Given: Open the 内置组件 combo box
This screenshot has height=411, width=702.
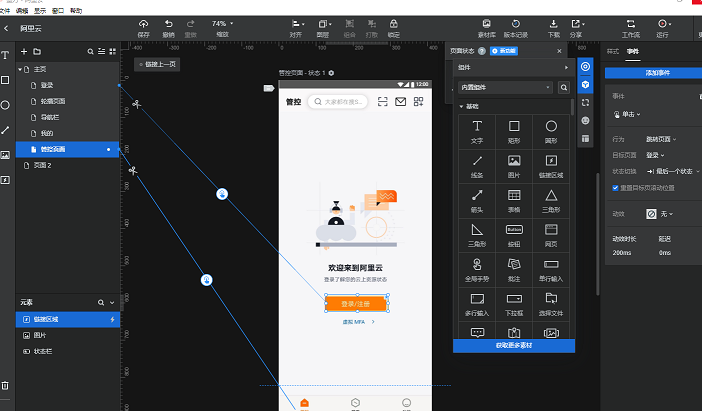Looking at the screenshot, I should point(505,87).
